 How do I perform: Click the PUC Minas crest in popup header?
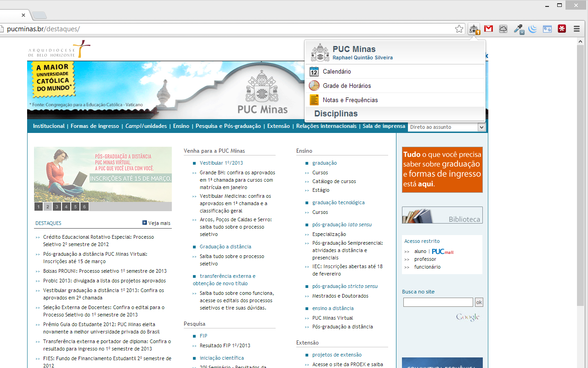(x=320, y=53)
